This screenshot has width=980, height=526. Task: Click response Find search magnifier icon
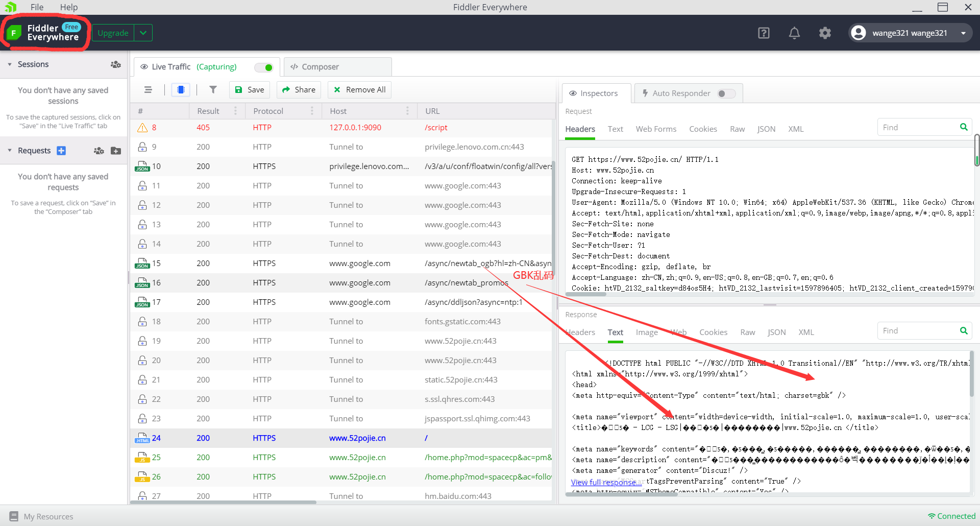point(964,330)
